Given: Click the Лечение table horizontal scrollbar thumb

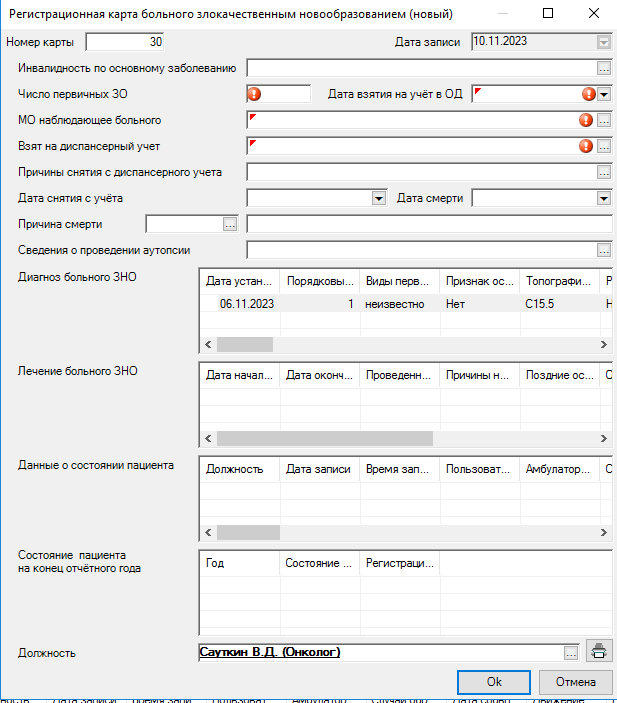Looking at the screenshot, I should (x=325, y=438).
